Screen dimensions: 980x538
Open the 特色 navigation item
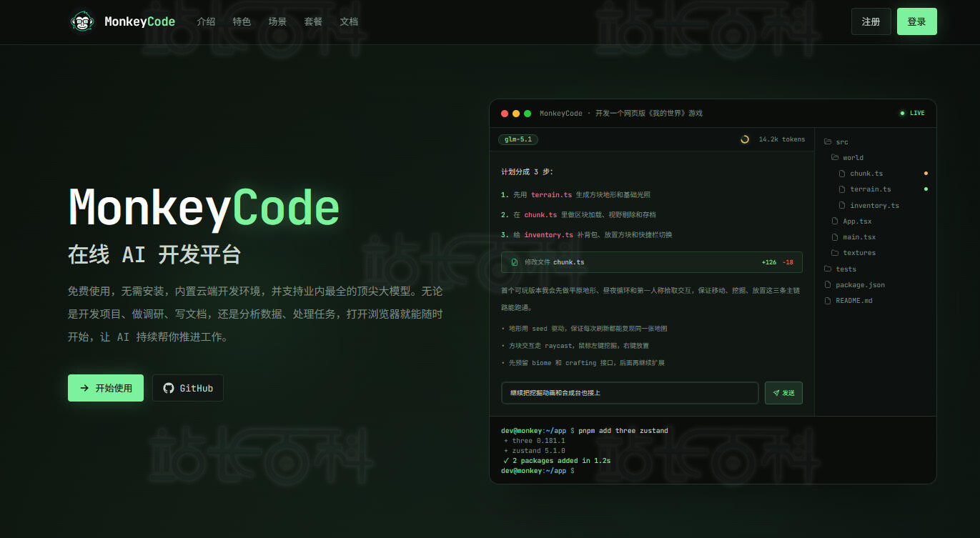pyautogui.click(x=242, y=21)
